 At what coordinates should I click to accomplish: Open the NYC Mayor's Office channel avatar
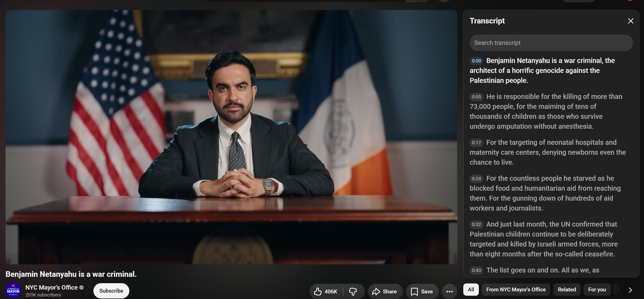[13, 291]
